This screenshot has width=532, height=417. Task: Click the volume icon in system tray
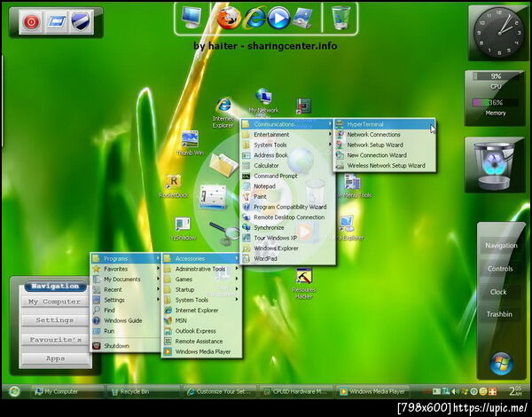click(455, 391)
